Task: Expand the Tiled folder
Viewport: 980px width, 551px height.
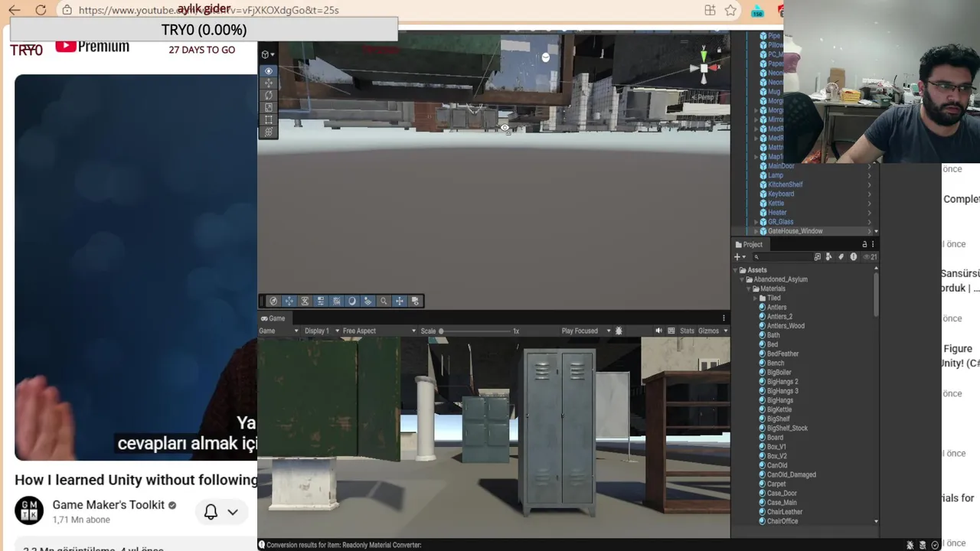Action: (756, 298)
